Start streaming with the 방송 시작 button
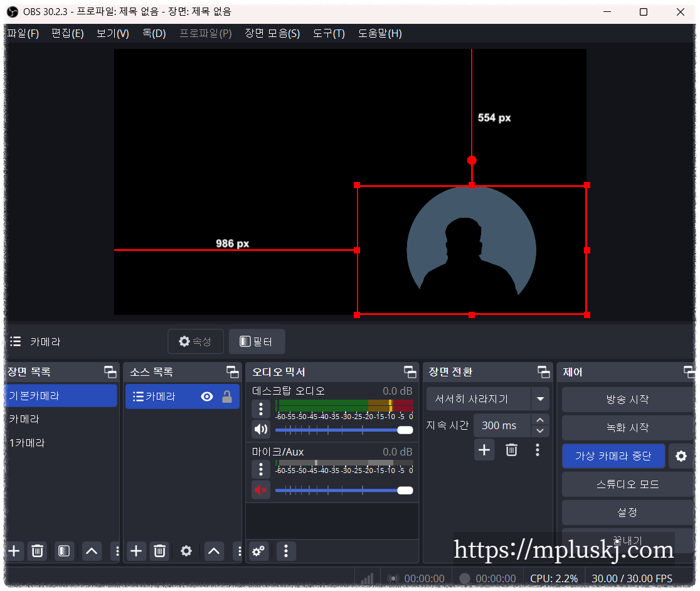This screenshot has height=591, width=700. click(627, 400)
